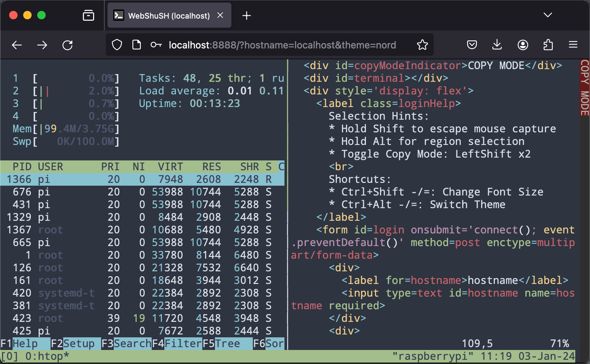Click the Swp usage meter

(x=66, y=141)
